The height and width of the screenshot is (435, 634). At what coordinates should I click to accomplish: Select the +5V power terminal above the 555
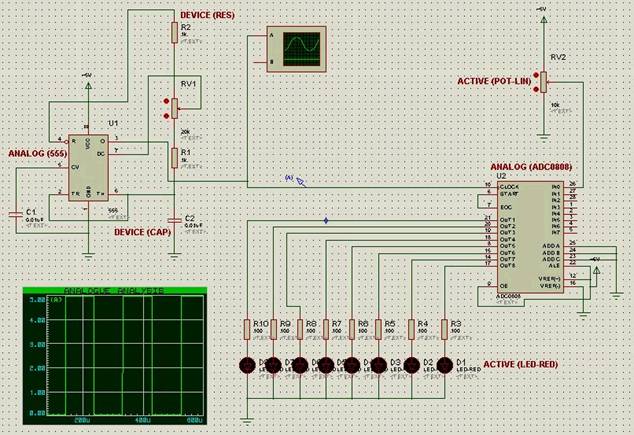(x=88, y=85)
